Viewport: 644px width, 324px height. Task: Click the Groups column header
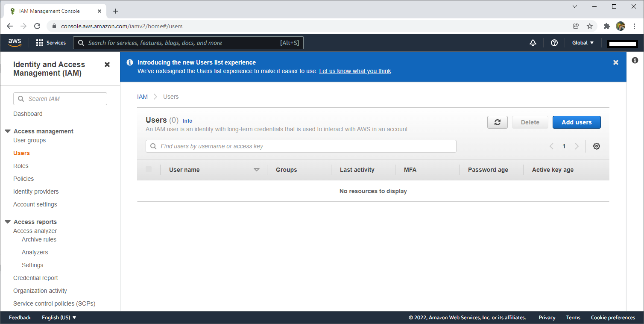click(286, 170)
